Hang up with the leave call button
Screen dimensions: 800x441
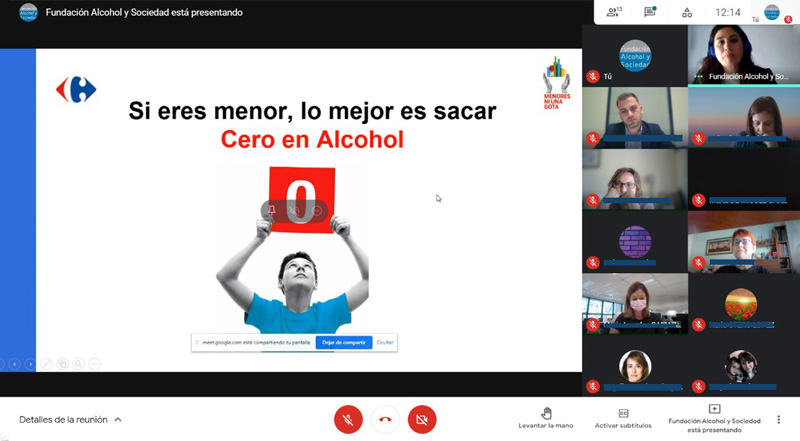pos(385,420)
